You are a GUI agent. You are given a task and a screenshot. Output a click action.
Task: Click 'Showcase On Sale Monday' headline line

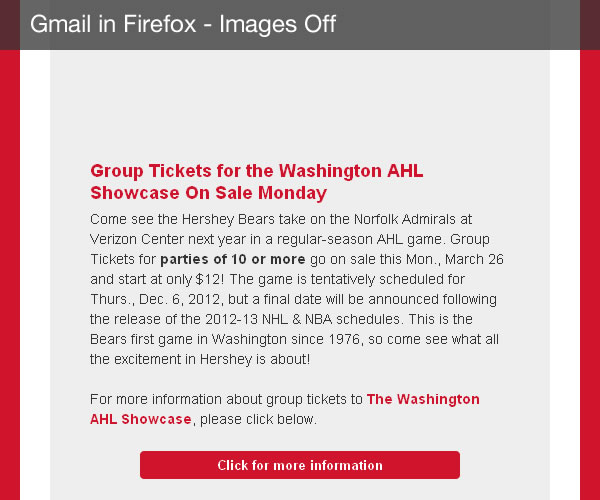tap(209, 192)
